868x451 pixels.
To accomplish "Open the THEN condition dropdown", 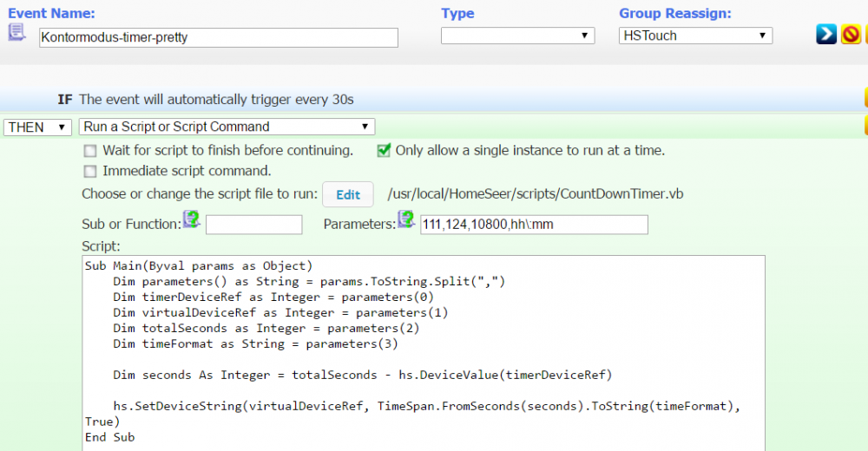I will tap(38, 127).
